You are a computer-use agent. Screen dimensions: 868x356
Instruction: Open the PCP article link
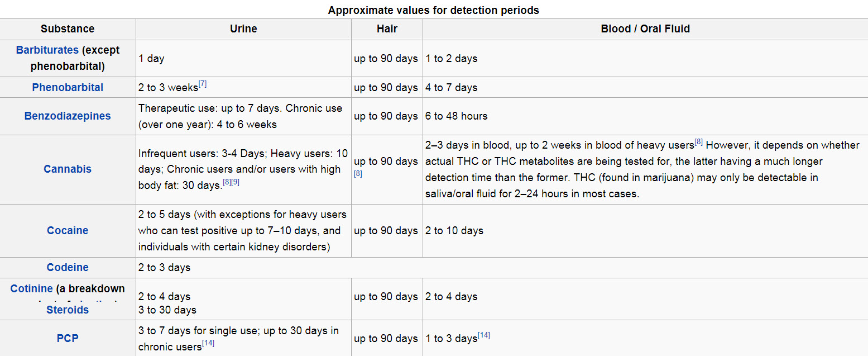(68, 338)
